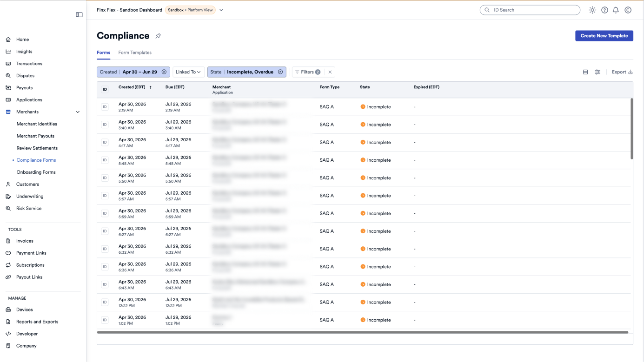Click the Devices icon under Manage
The image size is (644, 362).
tap(8, 310)
